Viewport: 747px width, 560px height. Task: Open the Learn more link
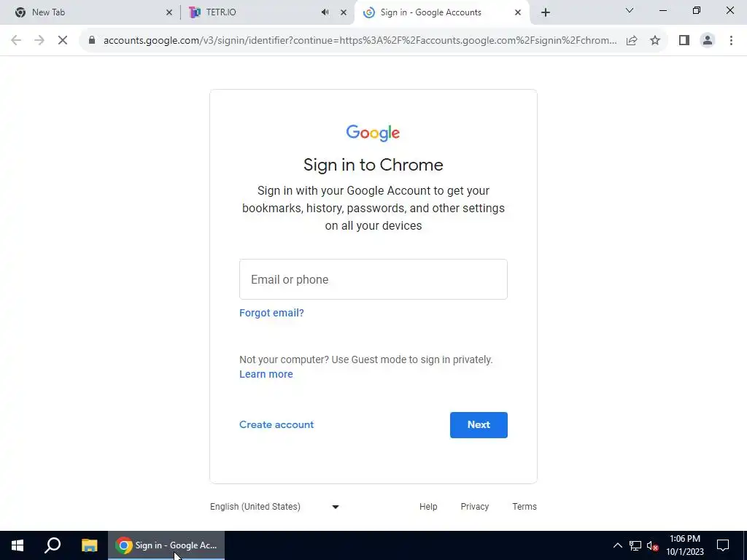tap(266, 374)
